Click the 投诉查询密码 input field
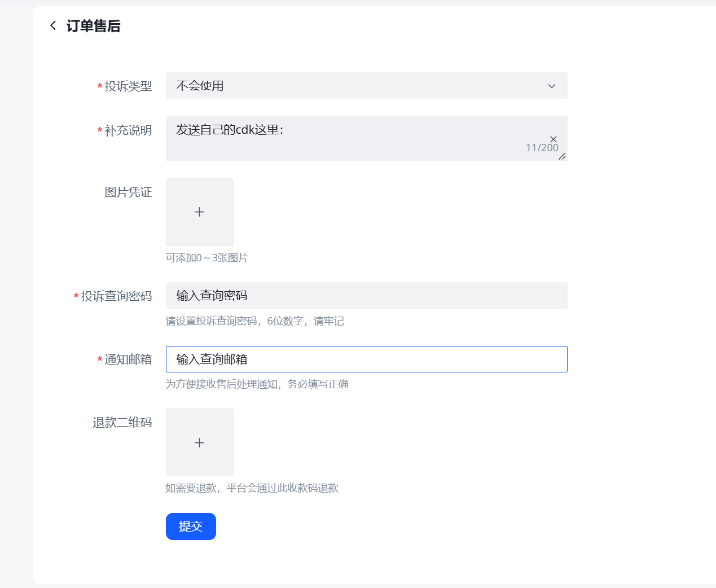Image resolution: width=716 pixels, height=588 pixels. tap(366, 296)
